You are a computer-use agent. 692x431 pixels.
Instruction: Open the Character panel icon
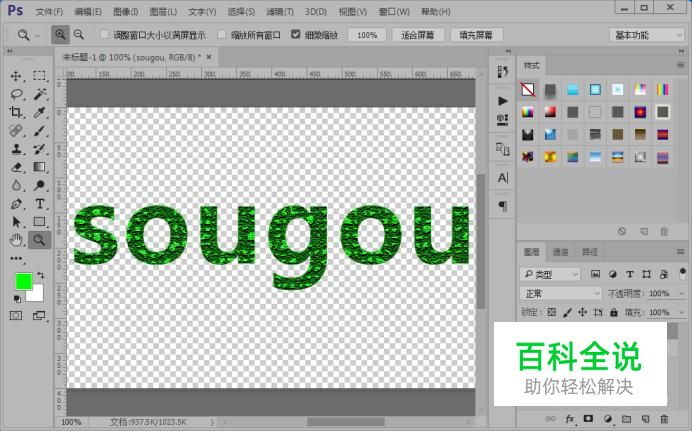point(503,178)
